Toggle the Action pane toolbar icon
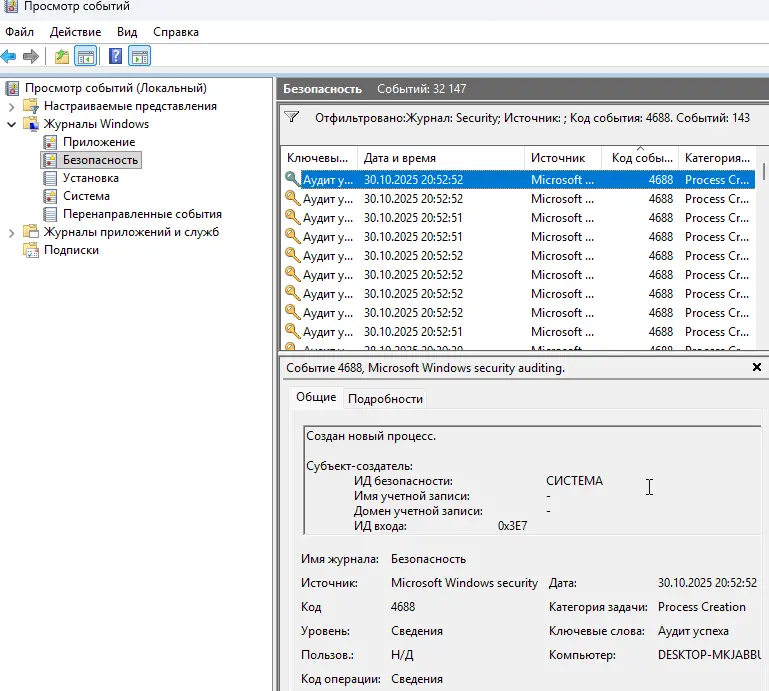This screenshot has height=691, width=769. pyautogui.click(x=139, y=56)
